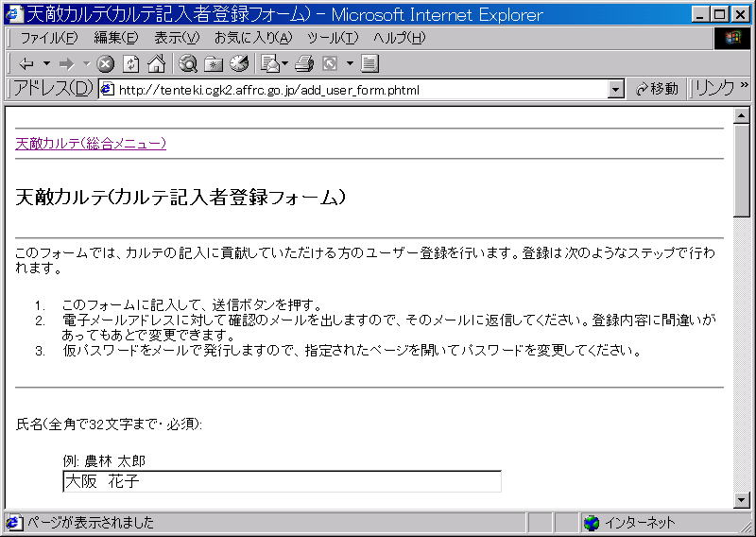756x537 pixels.
Task: Click the 天敵カルテ(総合メニュー) link
Action: 91,144
